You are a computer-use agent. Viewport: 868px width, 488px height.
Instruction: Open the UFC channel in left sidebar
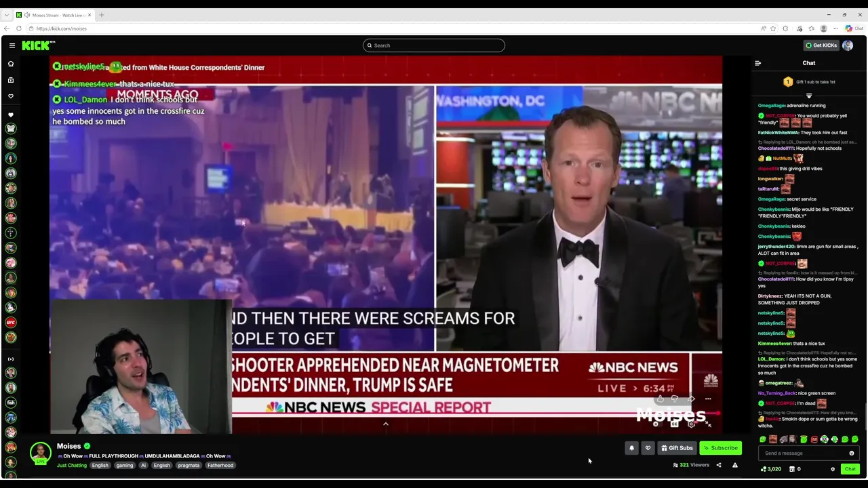pos(11,323)
